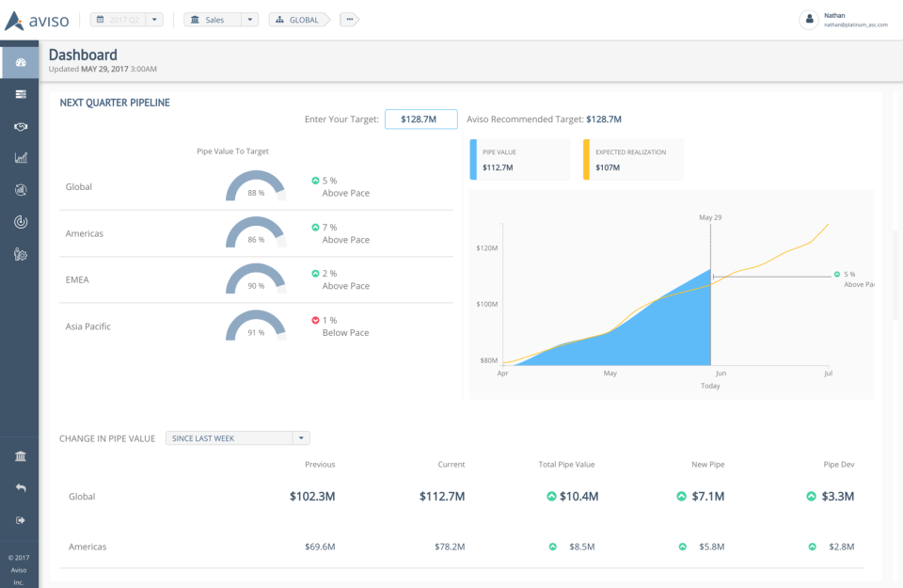The image size is (903, 588).
Task: Click the radar target icon in sidebar
Action: [20, 222]
